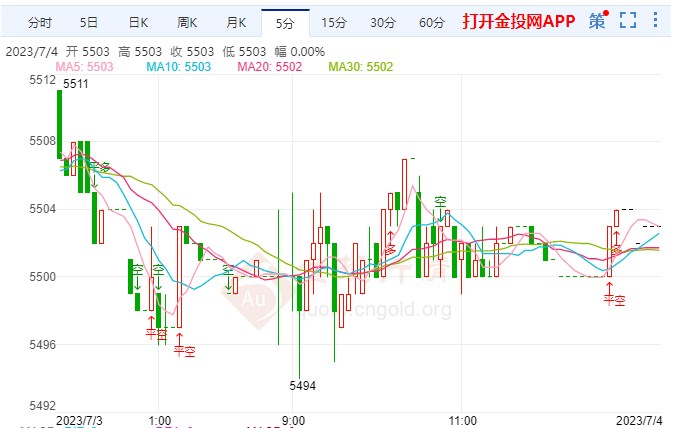This screenshot has height=428, width=674.
Task: Switch to the 60分 interval tab
Action: [432, 22]
